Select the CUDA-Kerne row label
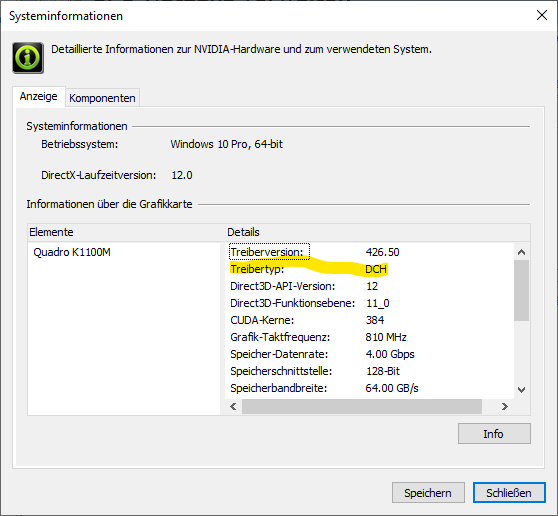The image size is (558, 516). point(262,320)
